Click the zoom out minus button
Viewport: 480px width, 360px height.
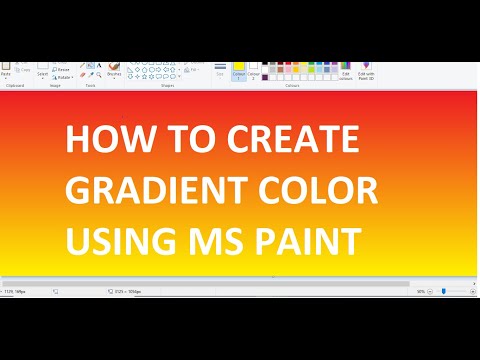click(x=430, y=291)
